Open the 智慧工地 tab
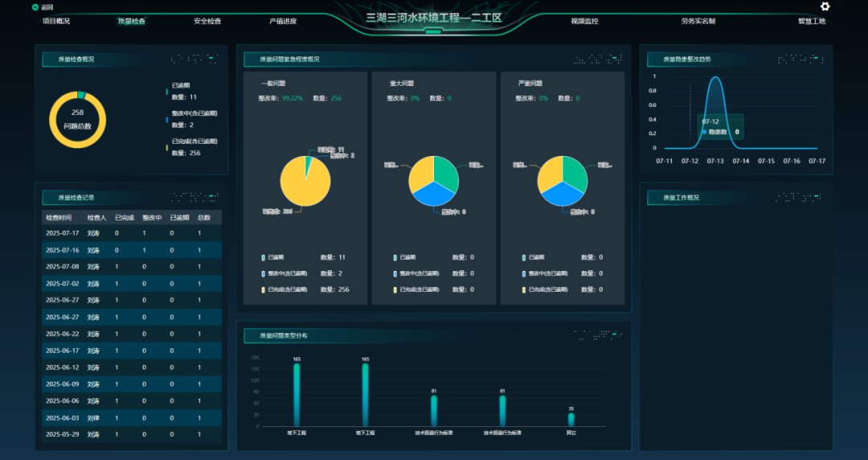Viewport: 868px width, 460px height. pos(811,21)
